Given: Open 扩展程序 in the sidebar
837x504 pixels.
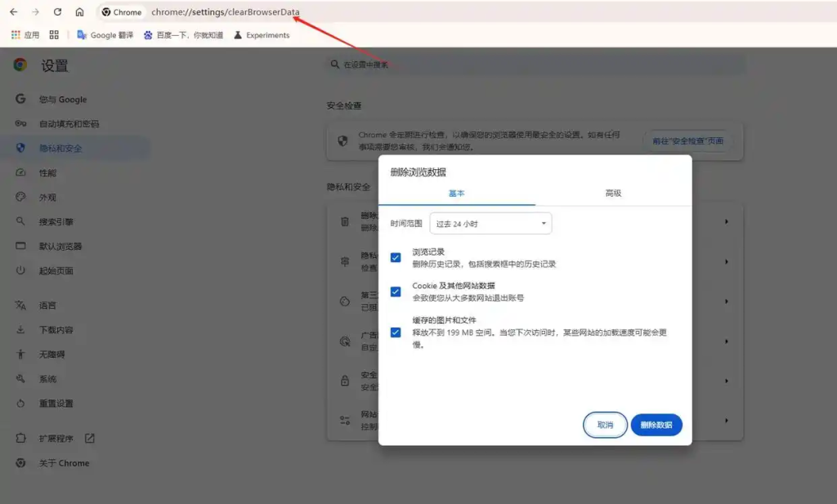Looking at the screenshot, I should [56, 439].
